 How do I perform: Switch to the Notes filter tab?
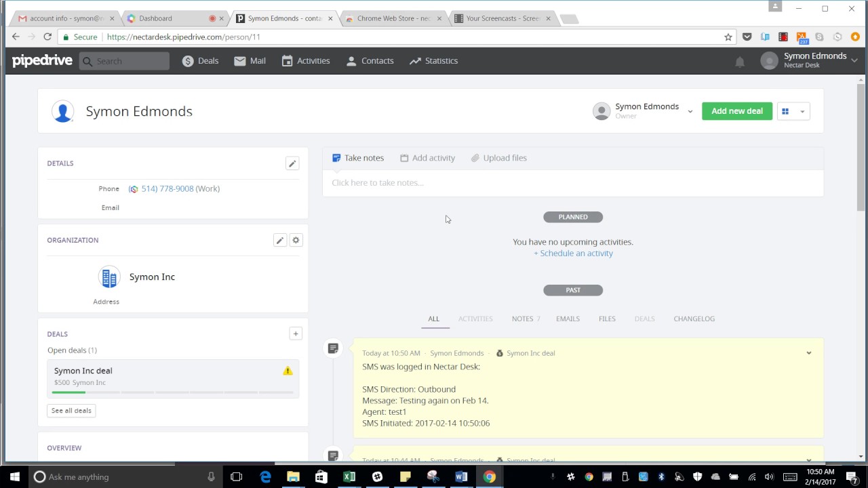[526, 319]
